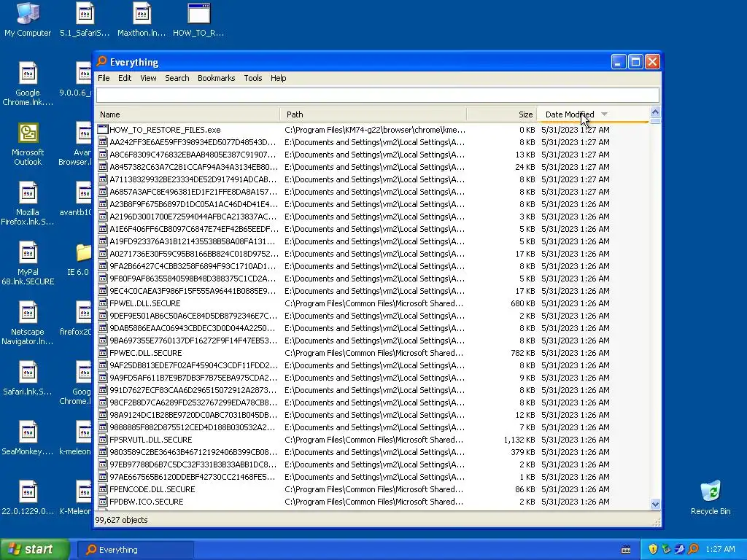Click the FPENCODE.DLL.SECURE file icon

pyautogui.click(x=102, y=489)
